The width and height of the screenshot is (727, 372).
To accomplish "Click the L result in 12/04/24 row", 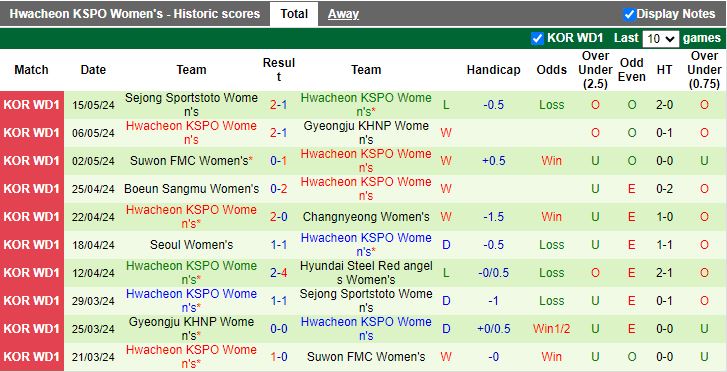I will pyautogui.click(x=446, y=273).
